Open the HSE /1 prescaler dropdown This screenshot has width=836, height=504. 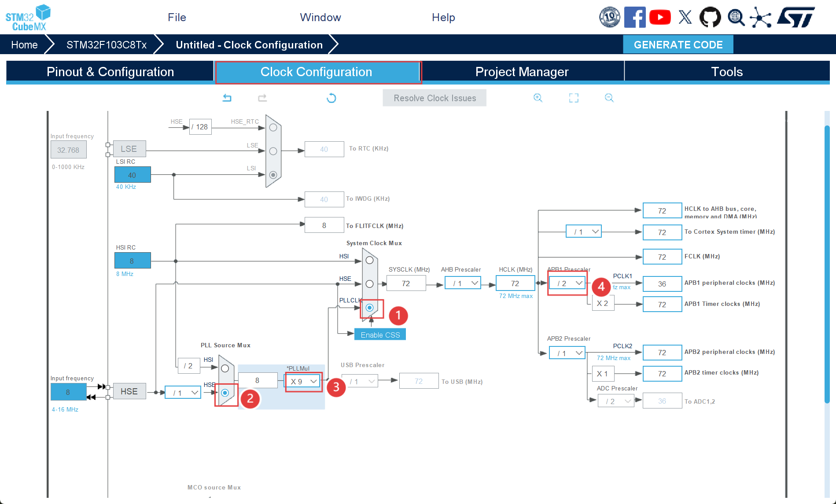point(183,392)
